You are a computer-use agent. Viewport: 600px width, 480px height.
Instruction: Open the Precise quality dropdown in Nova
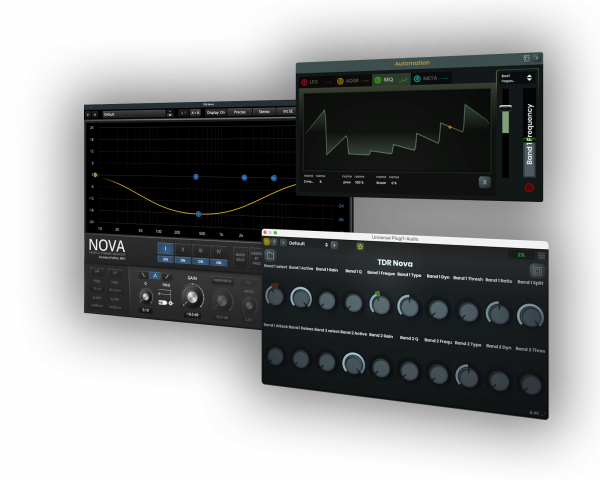point(240,112)
